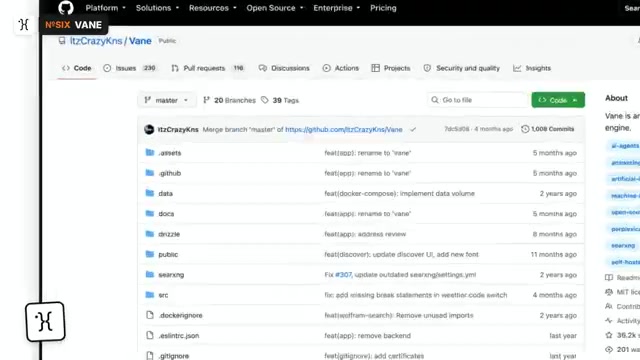View the 1,008 Commits history
The height and width of the screenshot is (360, 640).
(x=547, y=129)
